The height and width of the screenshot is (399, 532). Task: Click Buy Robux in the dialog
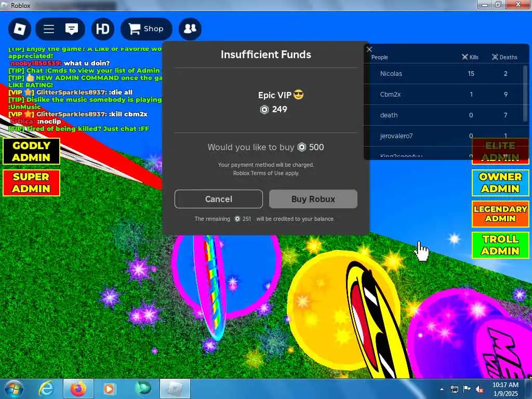[x=313, y=199]
